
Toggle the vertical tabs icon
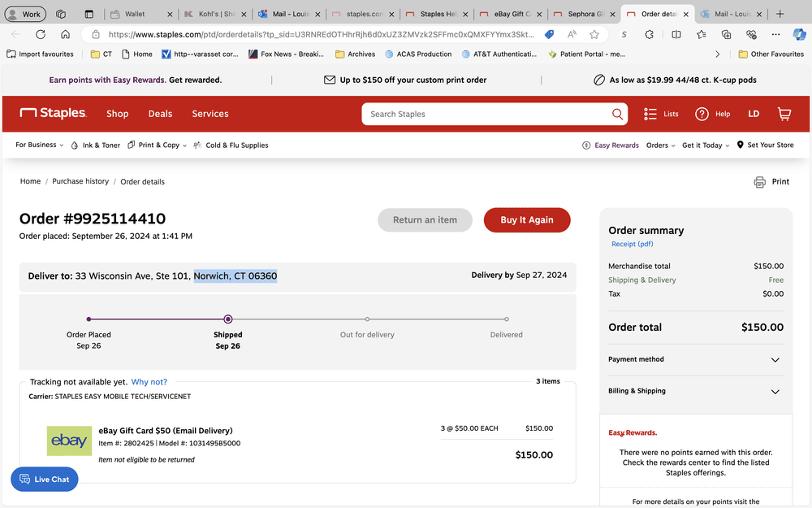click(x=89, y=14)
